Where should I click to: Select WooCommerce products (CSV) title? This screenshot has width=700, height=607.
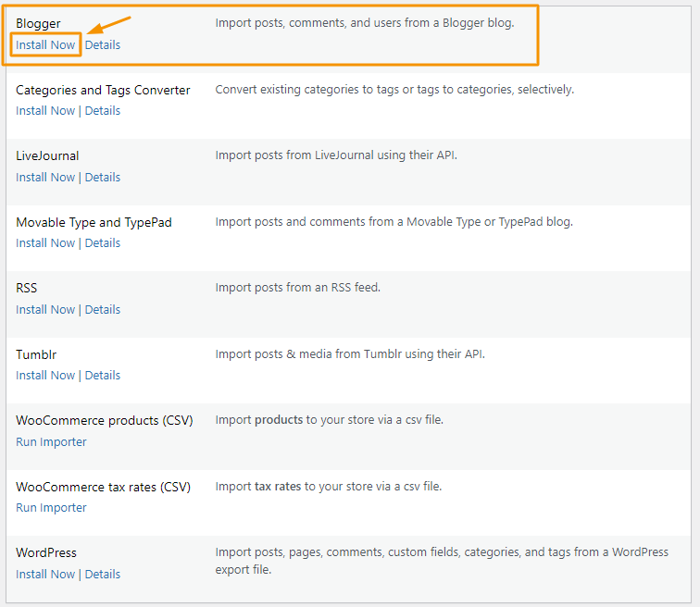(x=104, y=421)
